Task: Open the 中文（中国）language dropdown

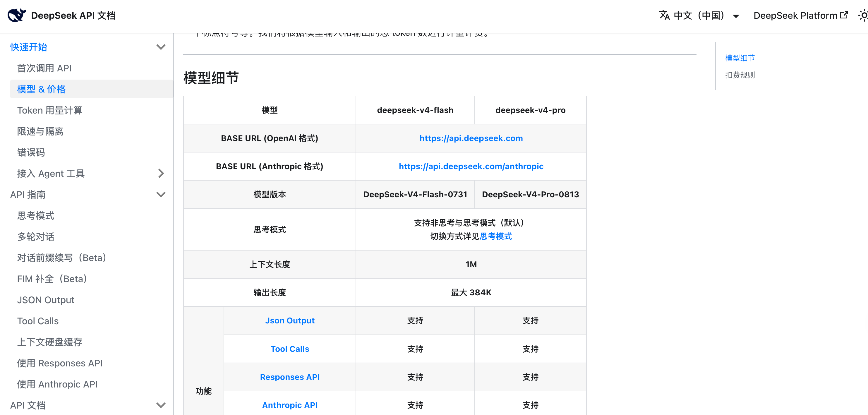Action: click(699, 16)
